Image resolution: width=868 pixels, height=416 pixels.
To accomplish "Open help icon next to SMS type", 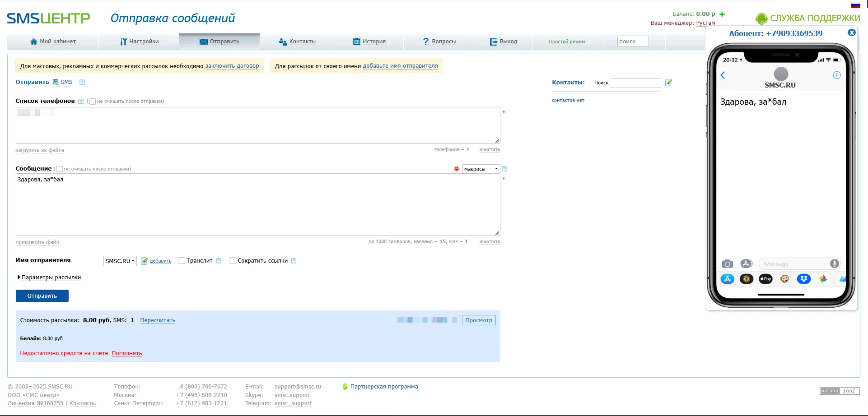I will [82, 82].
